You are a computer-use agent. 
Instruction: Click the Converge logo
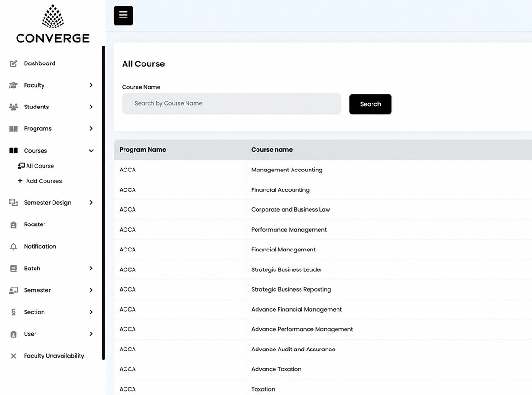click(x=53, y=24)
